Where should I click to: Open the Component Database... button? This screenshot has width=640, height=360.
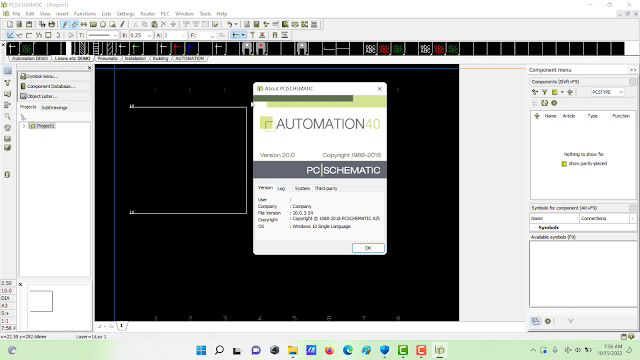55,87
